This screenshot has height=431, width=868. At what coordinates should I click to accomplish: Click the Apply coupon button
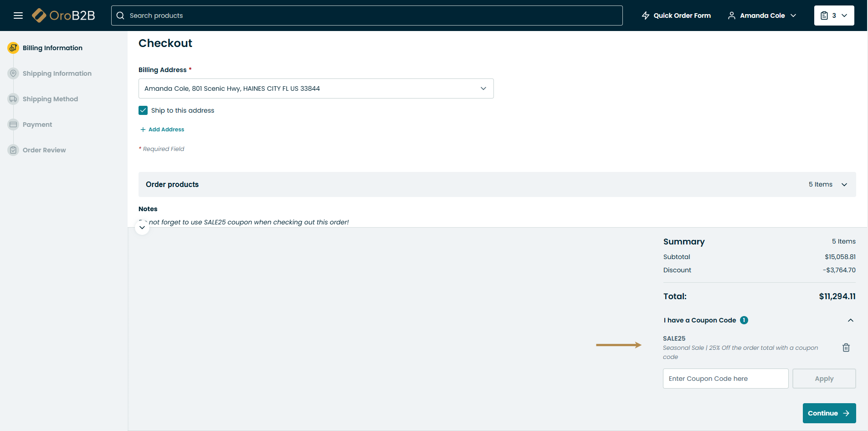[x=824, y=379]
